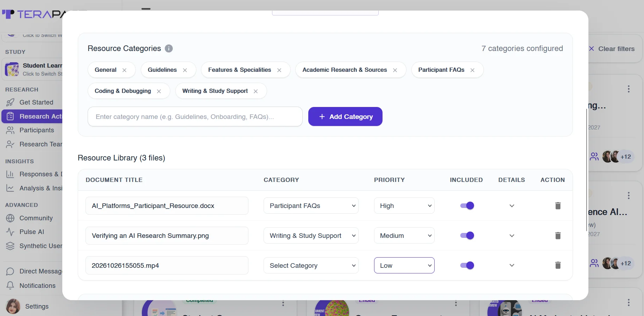This screenshot has width=644, height=316.
Task: Remove the Features & Specialities category
Action: (279, 70)
